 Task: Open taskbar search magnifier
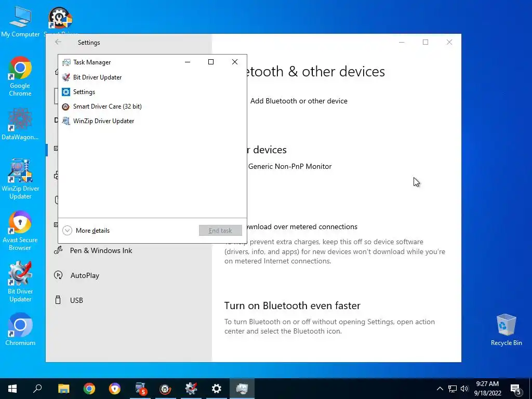[x=37, y=389]
